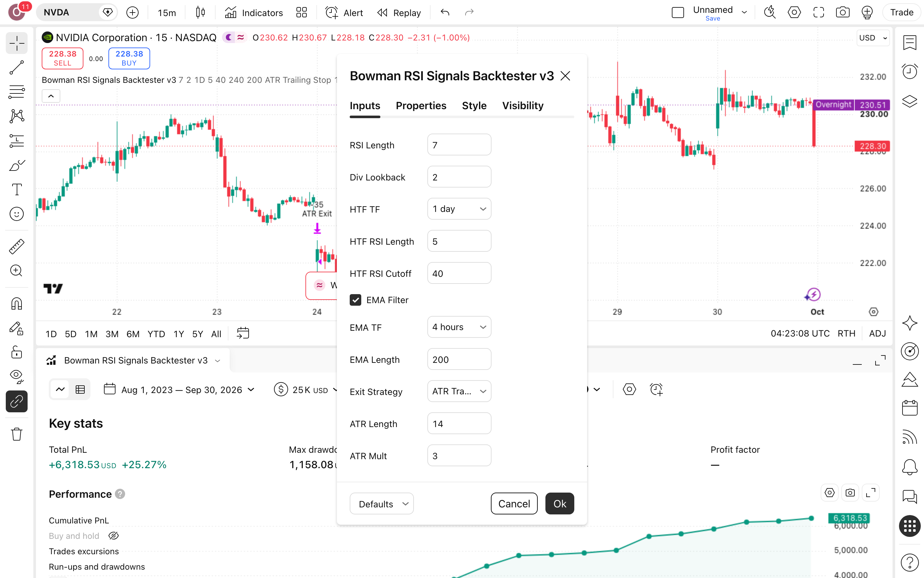This screenshot has height=578, width=924.
Task: Switch to the Visibility tab
Action: 522,106
